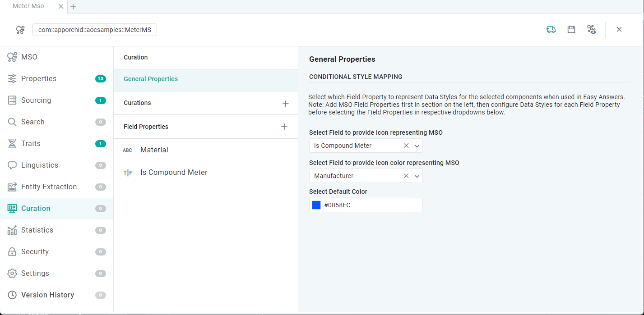Select the Is Compound Meter field property
Viewport: 644px width, 315px height.
click(x=174, y=173)
